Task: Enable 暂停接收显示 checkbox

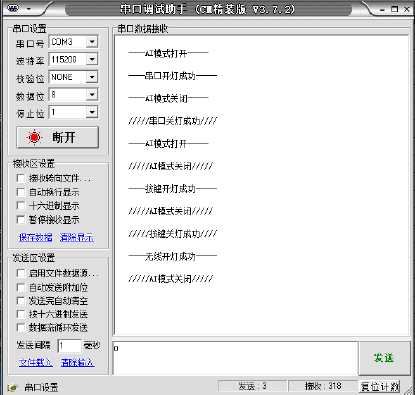Action: click(x=21, y=220)
